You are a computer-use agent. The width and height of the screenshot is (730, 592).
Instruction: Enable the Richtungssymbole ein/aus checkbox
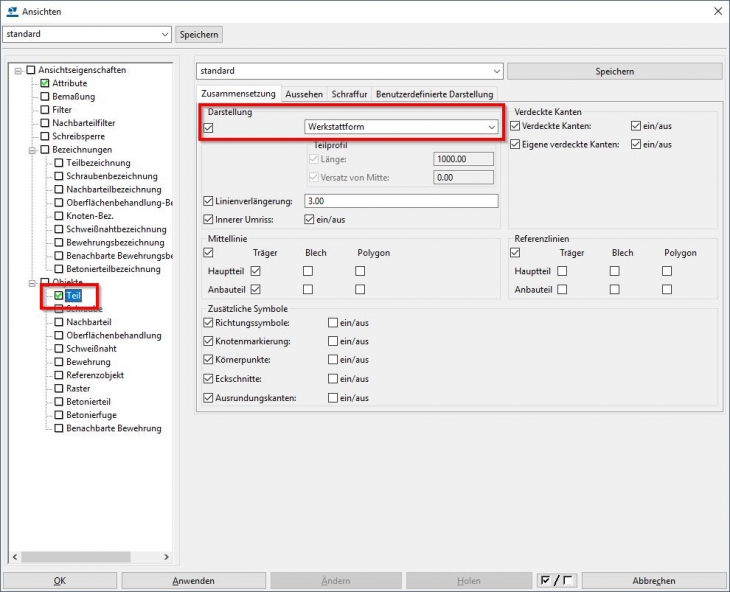(x=333, y=323)
